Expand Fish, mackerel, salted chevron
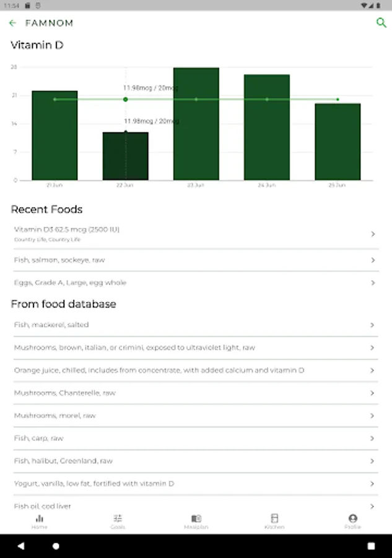This screenshot has width=392, height=558. pos(373,325)
